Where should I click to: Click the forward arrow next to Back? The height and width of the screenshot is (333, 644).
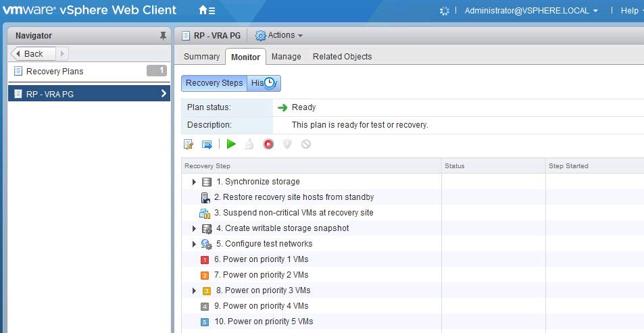(x=62, y=54)
